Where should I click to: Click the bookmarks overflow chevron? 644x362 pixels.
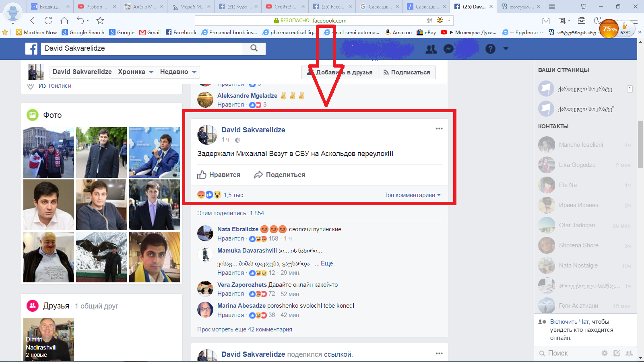pos(640,32)
